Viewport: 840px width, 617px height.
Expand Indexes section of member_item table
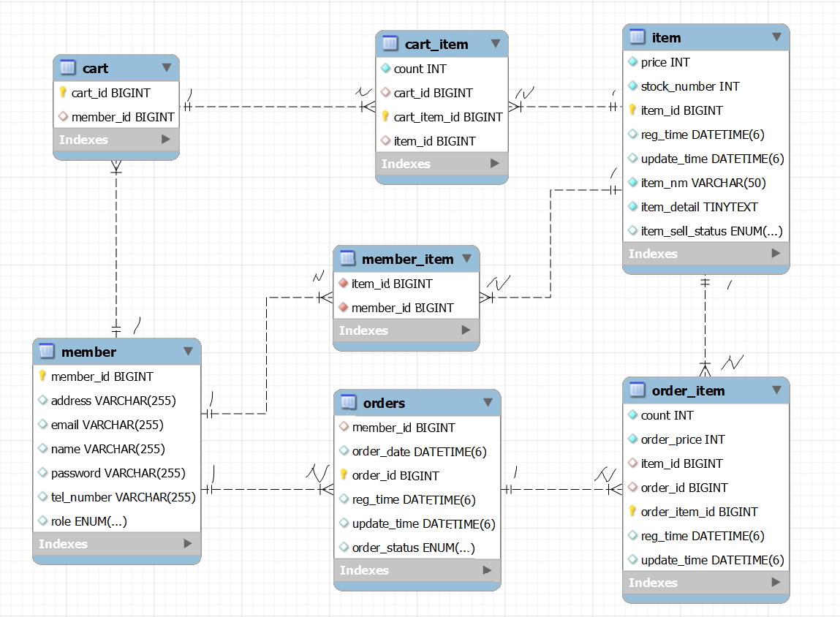466,330
